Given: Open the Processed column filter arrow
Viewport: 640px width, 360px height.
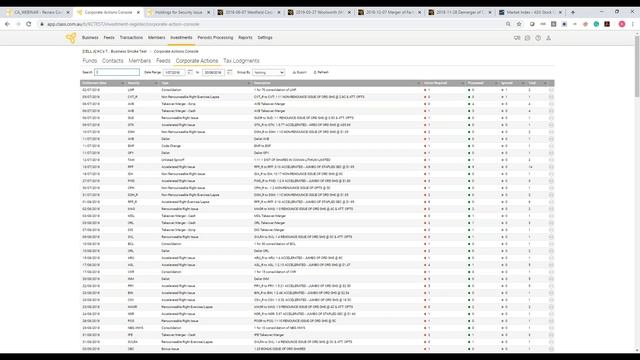Looking at the screenshot, I should [x=496, y=83].
